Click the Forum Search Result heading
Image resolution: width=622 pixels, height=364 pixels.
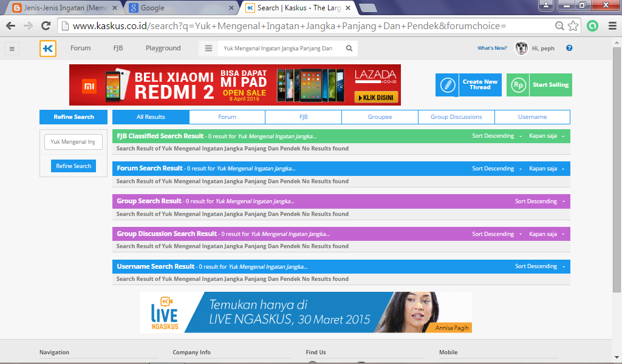point(149,168)
